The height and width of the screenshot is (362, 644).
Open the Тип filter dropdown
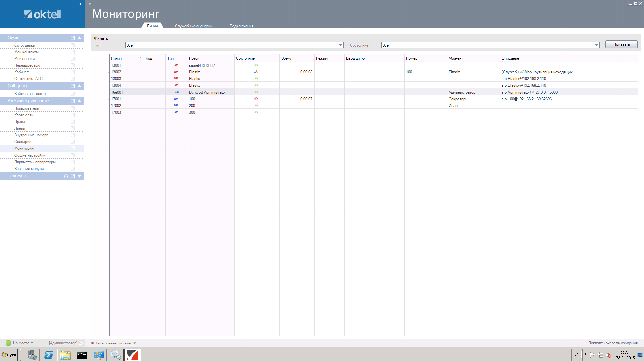(340, 45)
